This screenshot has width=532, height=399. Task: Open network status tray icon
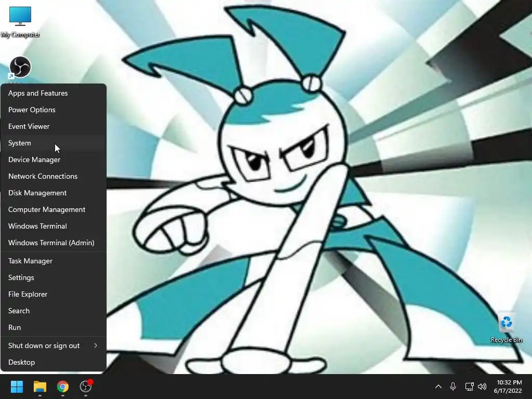tap(469, 387)
